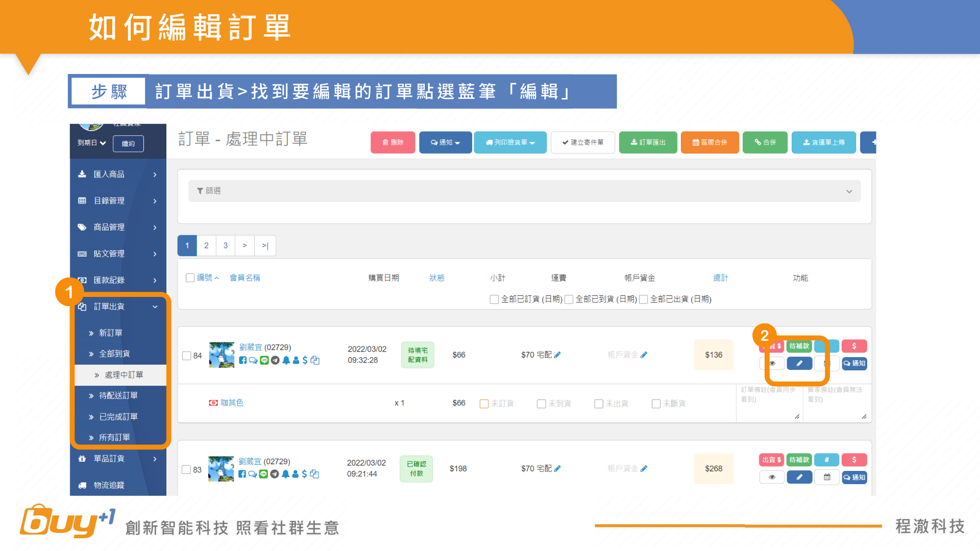Open 待配送訂單 in sidebar
The width and height of the screenshot is (980, 551).
118,395
